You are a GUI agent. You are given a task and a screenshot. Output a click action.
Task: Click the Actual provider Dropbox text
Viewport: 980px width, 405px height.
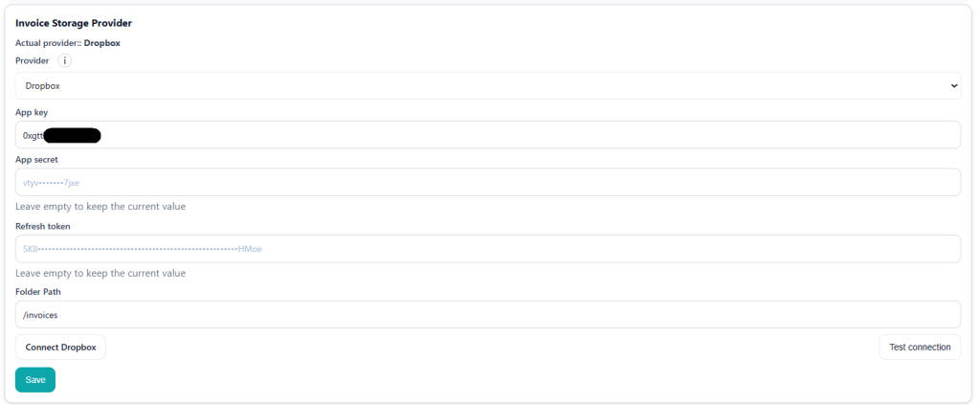pos(67,42)
